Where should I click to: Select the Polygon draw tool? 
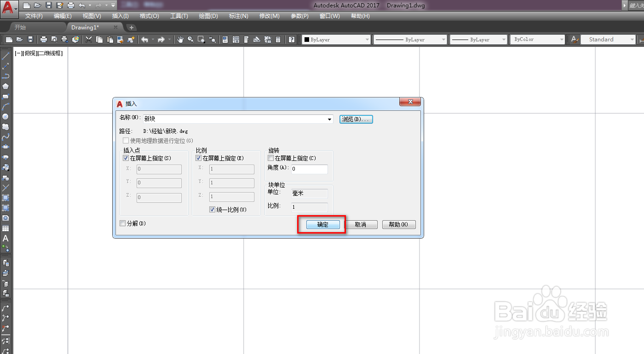point(6,86)
